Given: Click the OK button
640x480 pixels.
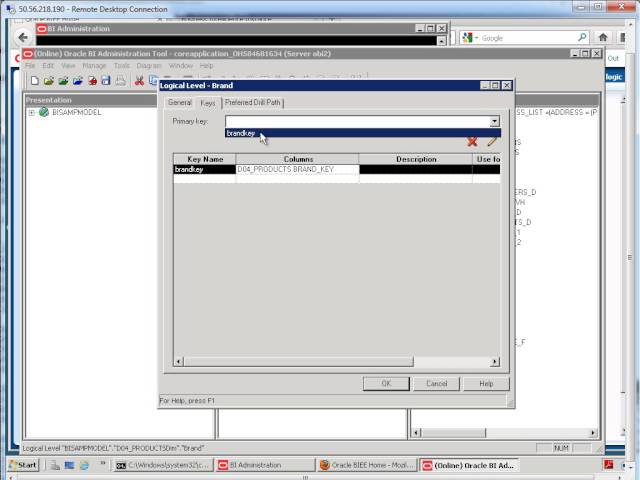Looking at the screenshot, I should point(386,384).
